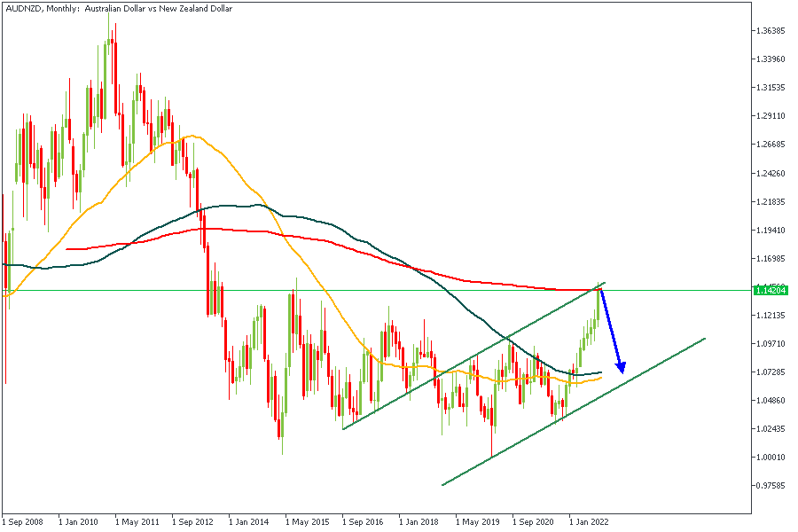Click the 1.09710 price axis label
The width and height of the screenshot is (798, 532).
pos(770,344)
